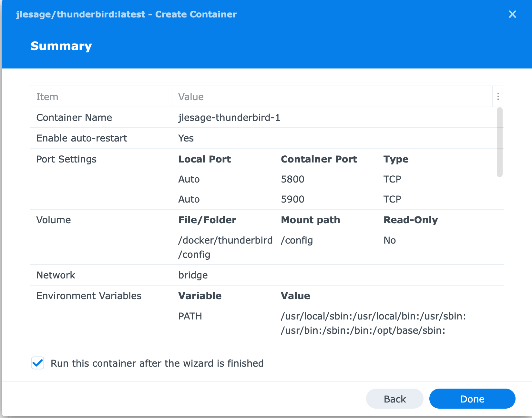Screen dimensions: 532x418
Task: Select the /docker/thunderbird/config folder path
Action: [225, 247]
